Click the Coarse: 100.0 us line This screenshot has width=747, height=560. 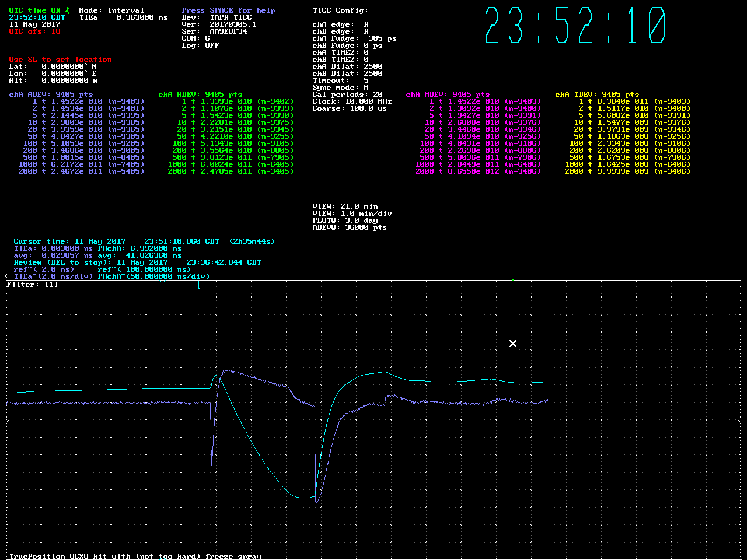click(x=350, y=108)
